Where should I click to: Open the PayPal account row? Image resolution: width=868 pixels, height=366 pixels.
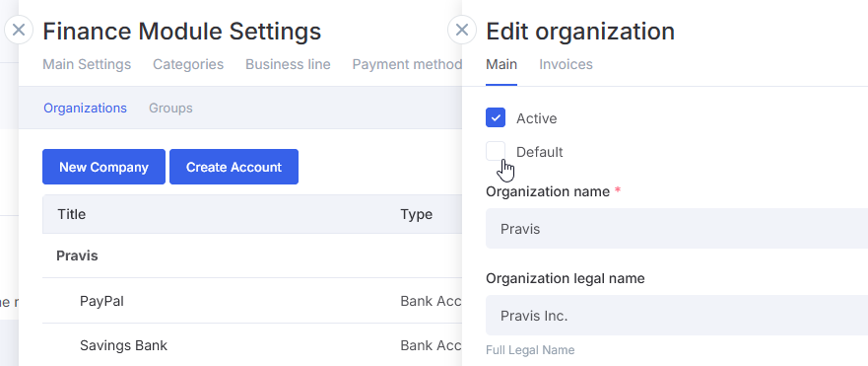(x=252, y=301)
